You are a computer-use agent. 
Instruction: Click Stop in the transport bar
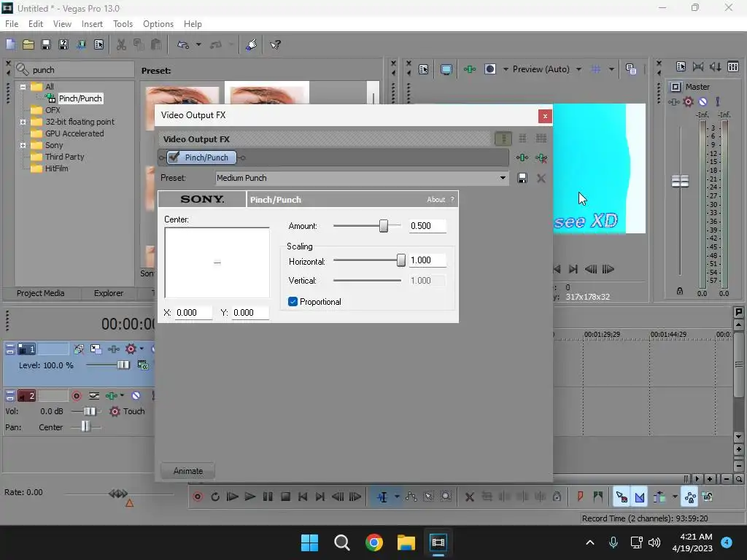point(285,497)
